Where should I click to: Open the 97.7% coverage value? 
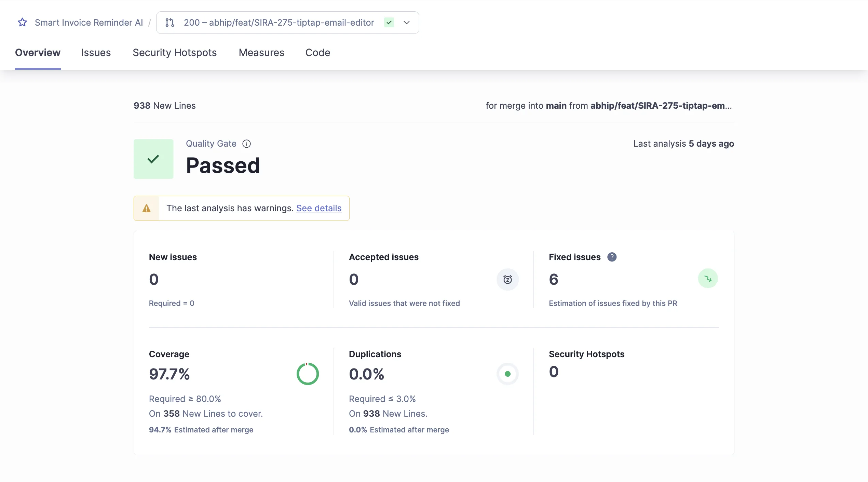coord(169,374)
